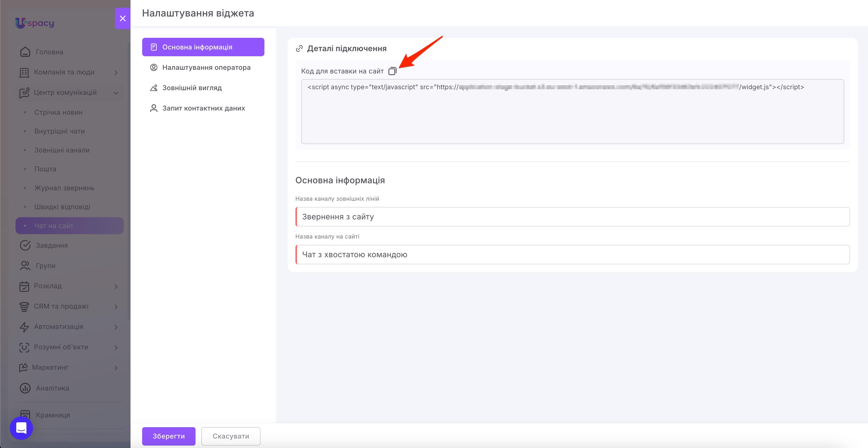868x448 pixels.
Task: Click the Зовнішній вигляд appearance icon
Action: pyautogui.click(x=154, y=88)
